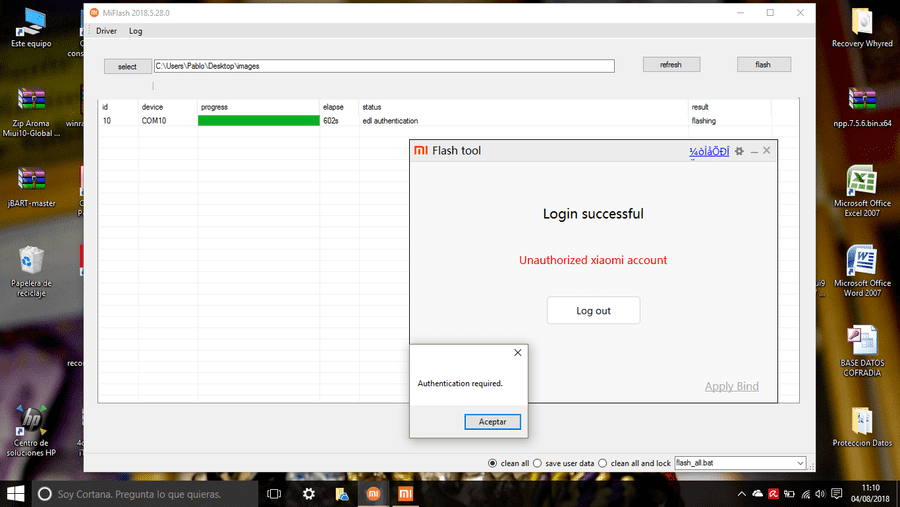
Task: Open the Wi-Fi network tray icon
Action: [x=806, y=494]
